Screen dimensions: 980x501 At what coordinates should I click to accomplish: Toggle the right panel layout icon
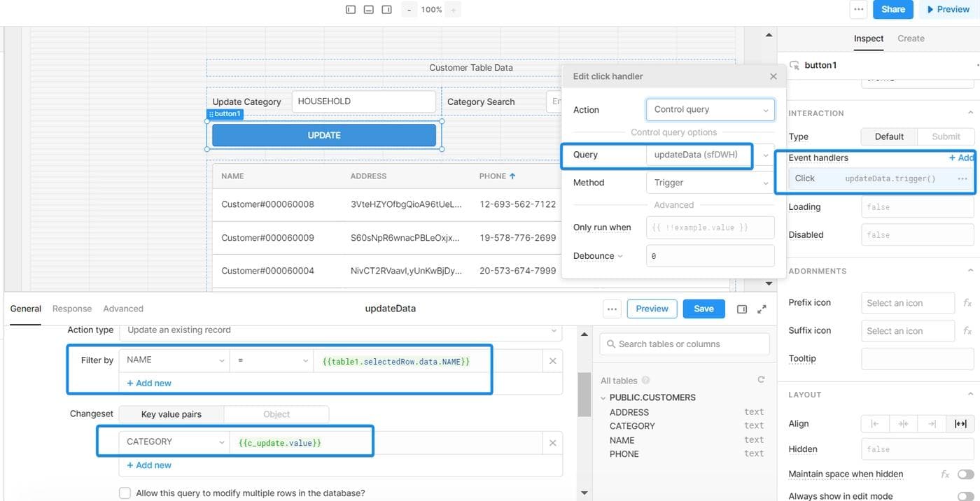(x=386, y=10)
